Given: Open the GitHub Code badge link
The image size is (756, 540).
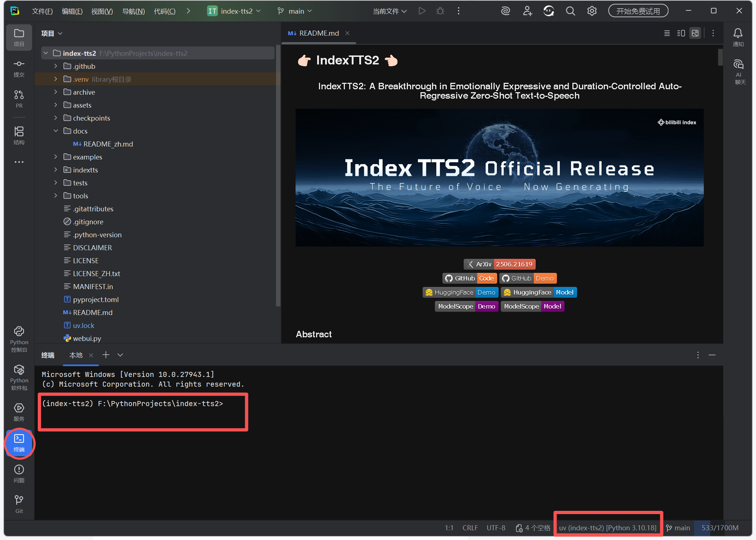Looking at the screenshot, I should 470,278.
